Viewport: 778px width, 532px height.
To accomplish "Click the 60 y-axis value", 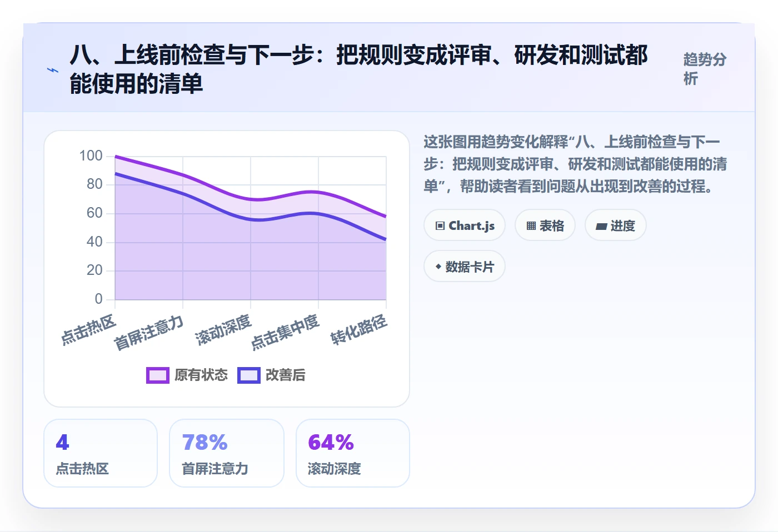I will 94,213.
